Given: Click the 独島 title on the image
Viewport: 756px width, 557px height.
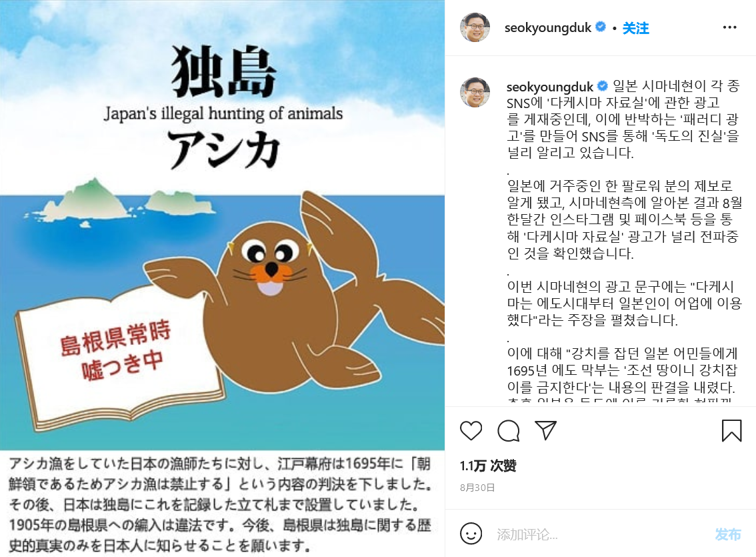Looking at the screenshot, I should (224, 71).
